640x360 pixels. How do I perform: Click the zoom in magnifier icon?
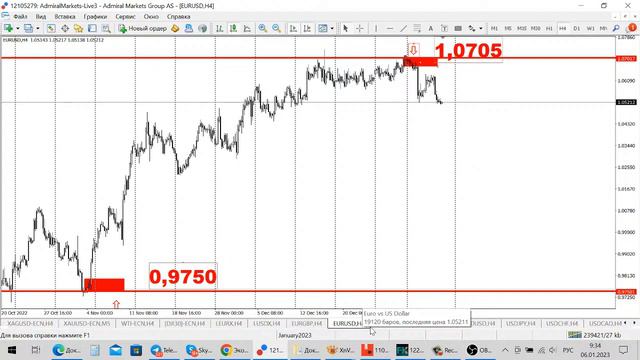coord(262,28)
